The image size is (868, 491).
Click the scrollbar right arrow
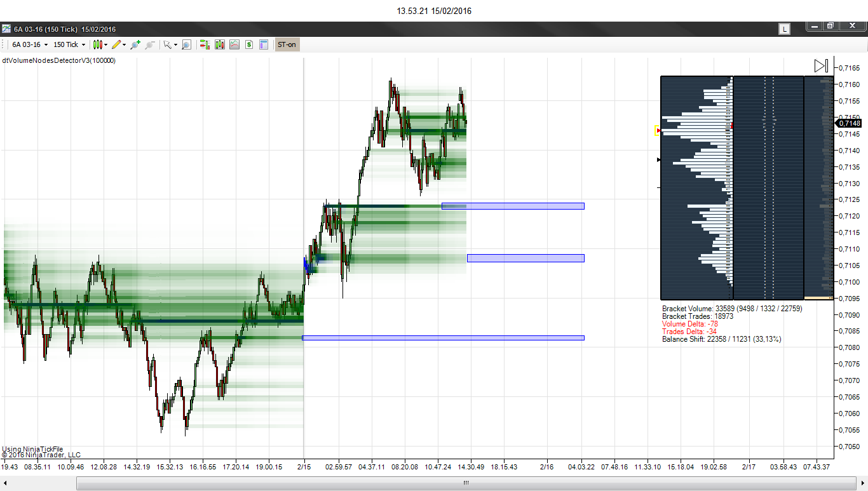coord(862,483)
